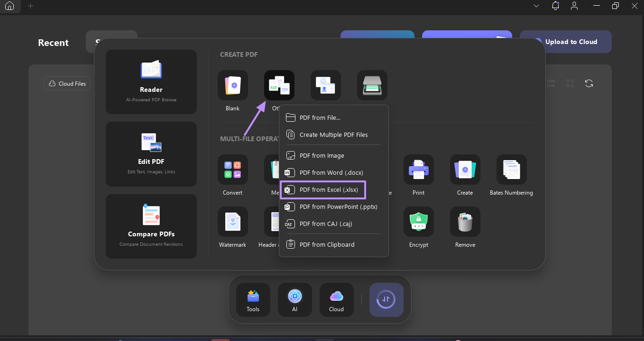The image size is (644, 341).
Task: Open Cloud Files
Action: coord(67,83)
